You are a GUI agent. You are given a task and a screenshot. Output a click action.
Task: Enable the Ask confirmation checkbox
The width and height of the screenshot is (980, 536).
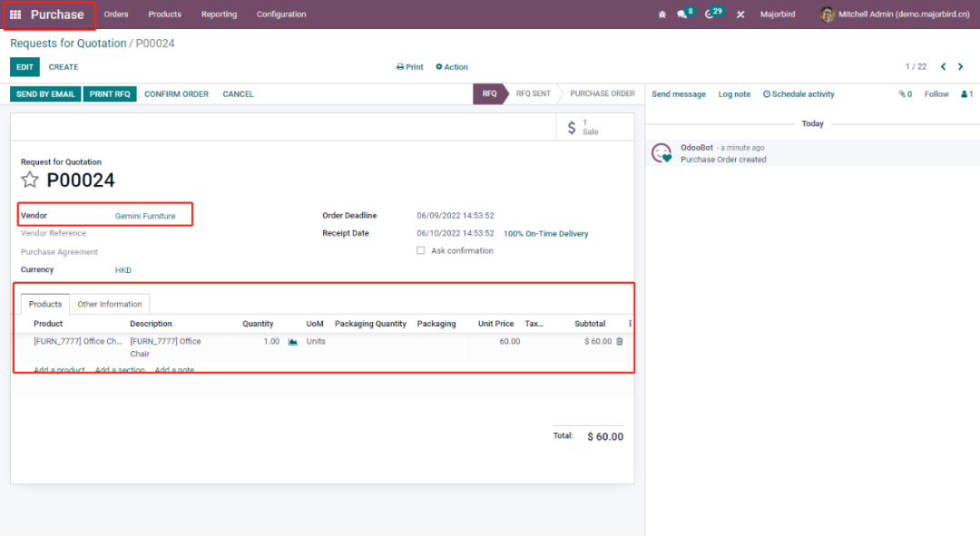[x=420, y=251]
